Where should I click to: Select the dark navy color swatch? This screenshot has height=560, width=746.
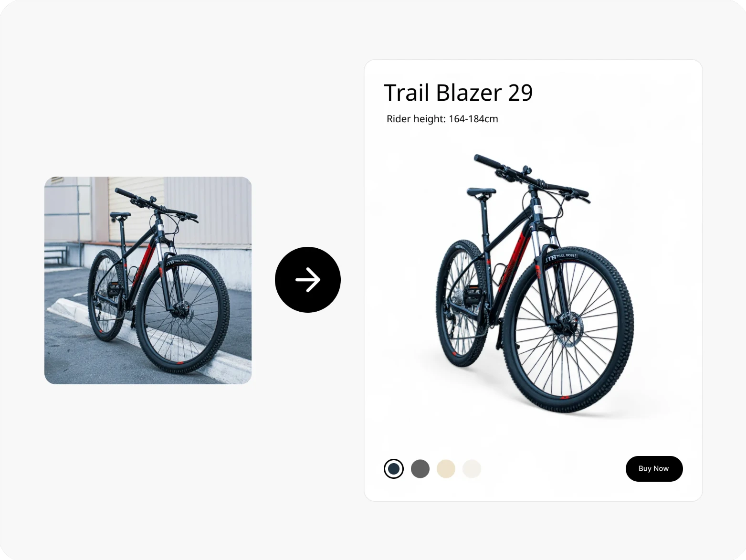[394, 469]
